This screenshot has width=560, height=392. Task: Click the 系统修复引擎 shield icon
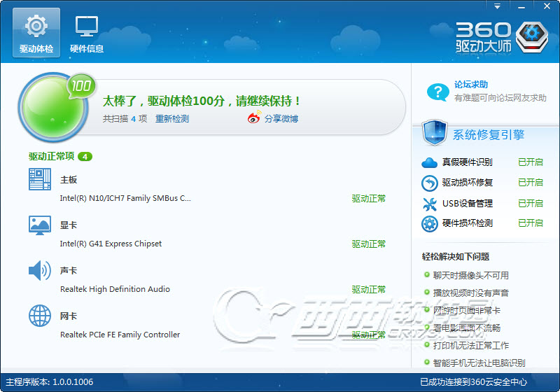(x=435, y=133)
